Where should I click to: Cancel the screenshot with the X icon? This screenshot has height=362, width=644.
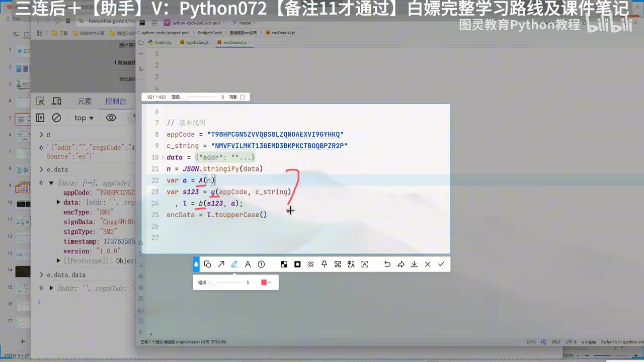click(x=428, y=264)
